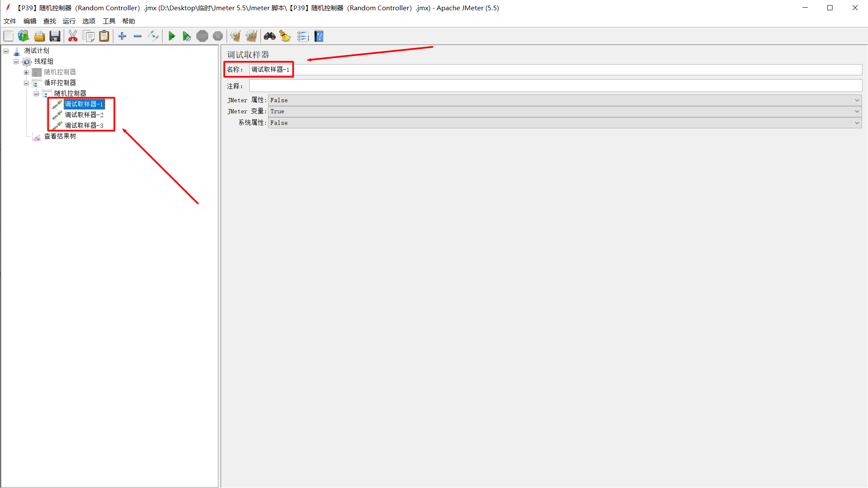
Task: Click the 名称 input field
Action: 555,70
